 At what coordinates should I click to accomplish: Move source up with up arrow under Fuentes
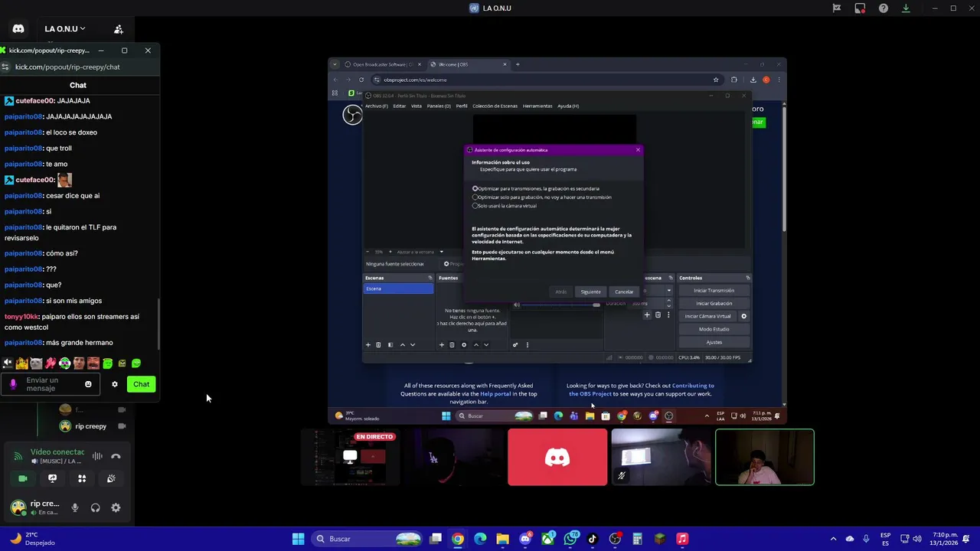[x=475, y=345]
